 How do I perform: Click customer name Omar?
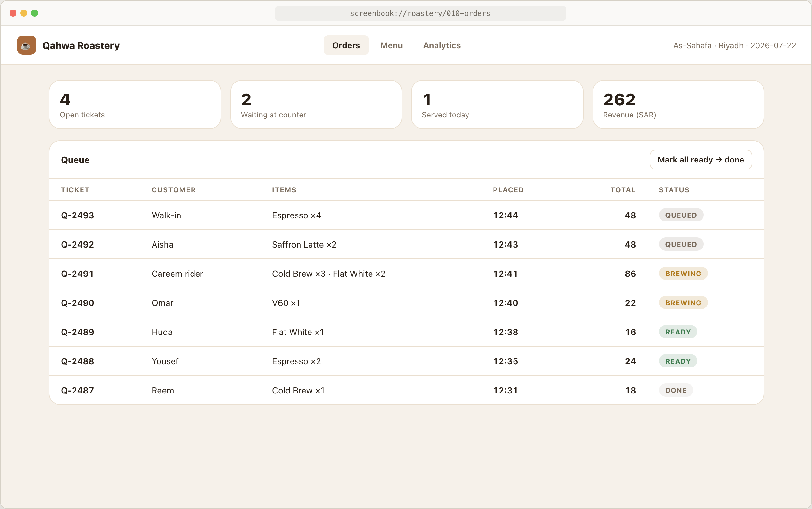(x=162, y=303)
